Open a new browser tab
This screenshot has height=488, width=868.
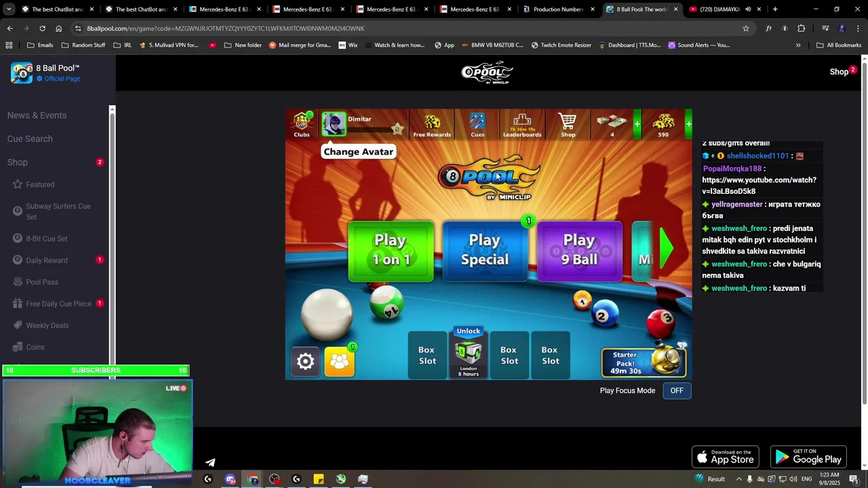coord(775,9)
